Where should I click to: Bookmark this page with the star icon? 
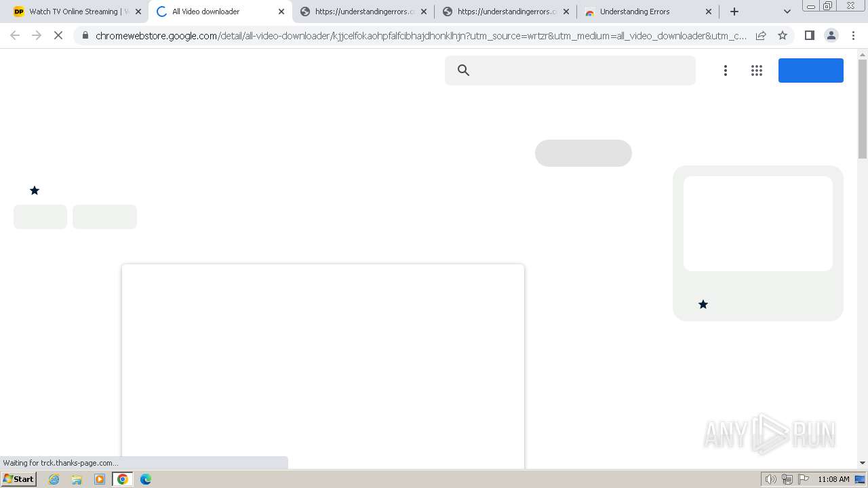click(783, 35)
